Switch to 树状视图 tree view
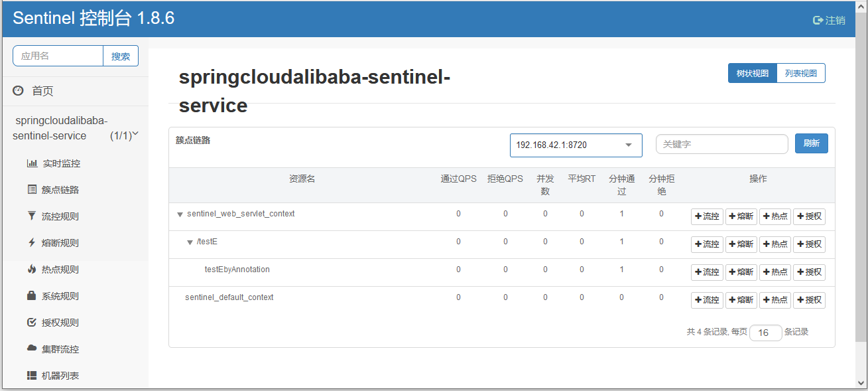This screenshot has width=868, height=391. pos(752,74)
